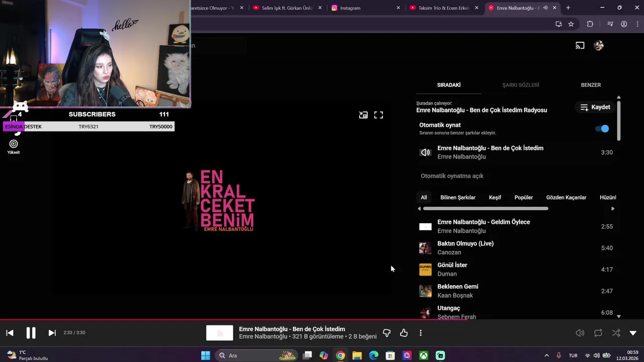This screenshot has height=362, width=644.
Task: Switch to the Selim Işık ft. Gürkan Ünlü tab
Action: (287, 8)
